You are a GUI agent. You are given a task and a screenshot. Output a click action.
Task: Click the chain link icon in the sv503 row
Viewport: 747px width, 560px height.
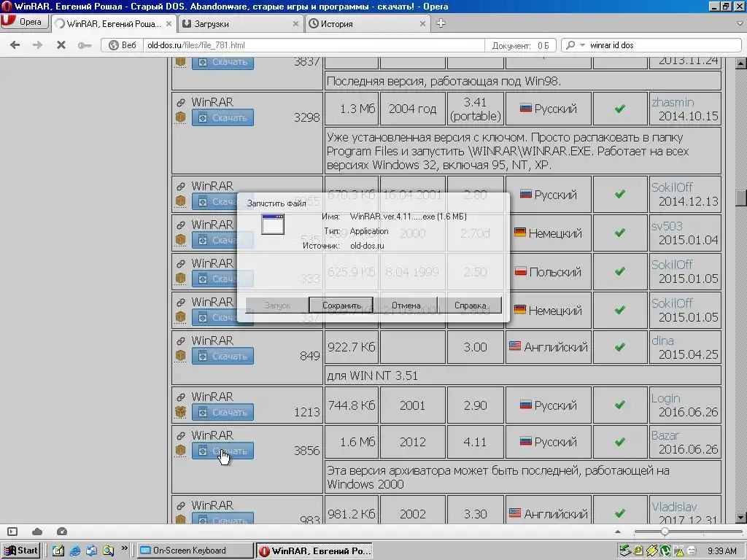pos(181,225)
